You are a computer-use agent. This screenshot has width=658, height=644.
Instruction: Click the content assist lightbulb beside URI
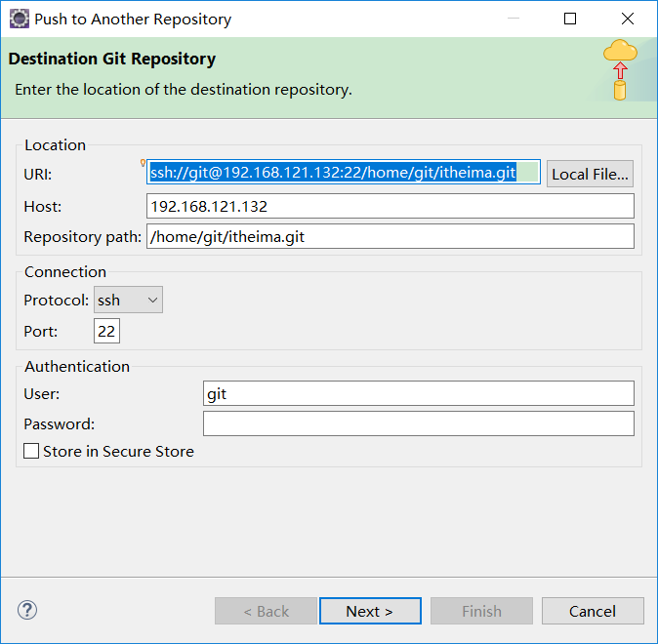tap(143, 163)
